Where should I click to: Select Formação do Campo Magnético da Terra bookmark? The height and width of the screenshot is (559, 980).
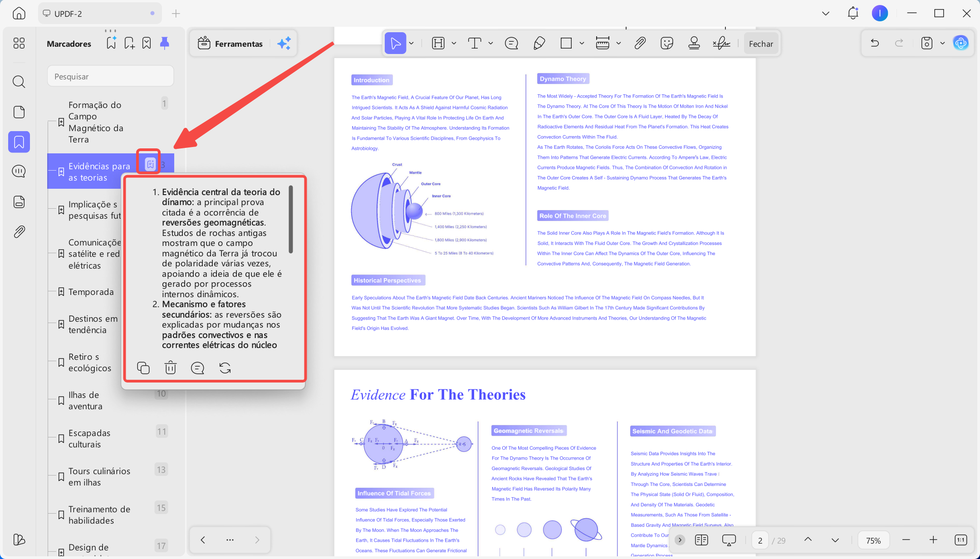tap(110, 122)
